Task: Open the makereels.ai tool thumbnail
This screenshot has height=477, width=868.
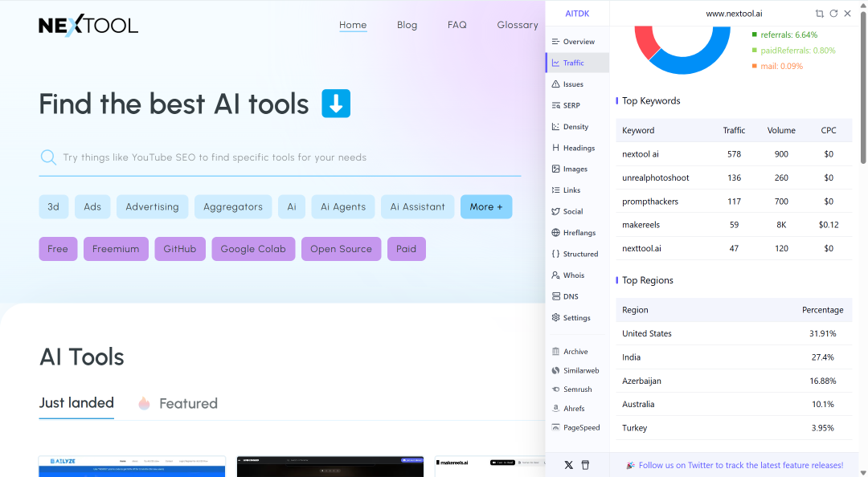Action: point(490,466)
